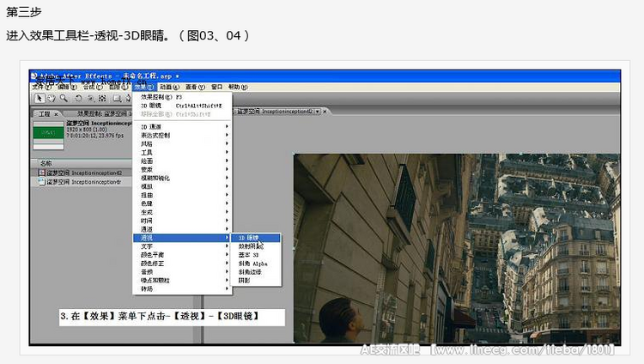Viewport: 644px width, 364px height.
Task: Open the 动画(A) menu
Action: [x=169, y=87]
